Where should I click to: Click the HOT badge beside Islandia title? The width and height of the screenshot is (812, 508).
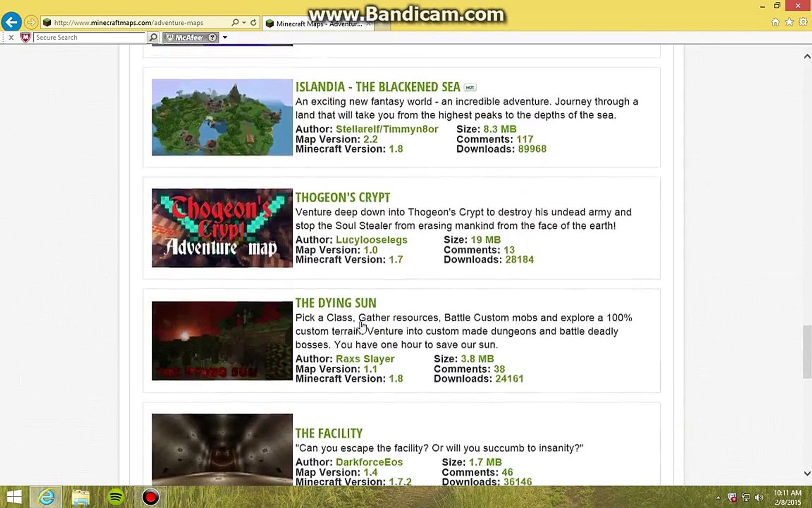point(470,87)
